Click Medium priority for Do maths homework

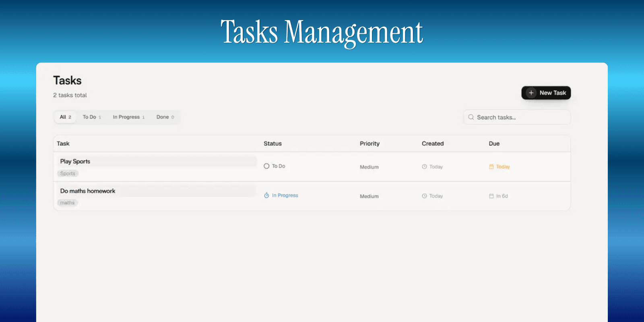369,196
